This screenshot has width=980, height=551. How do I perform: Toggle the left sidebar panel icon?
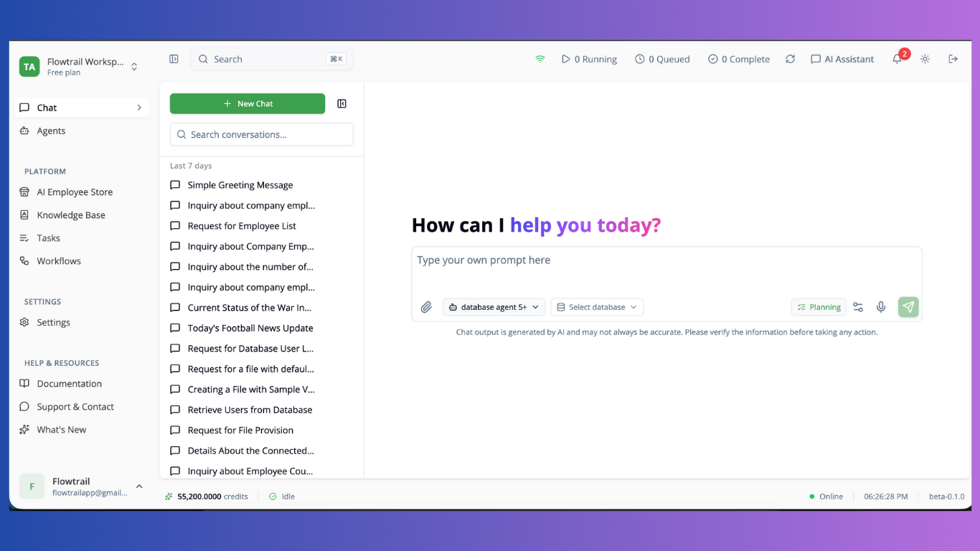pyautogui.click(x=174, y=60)
